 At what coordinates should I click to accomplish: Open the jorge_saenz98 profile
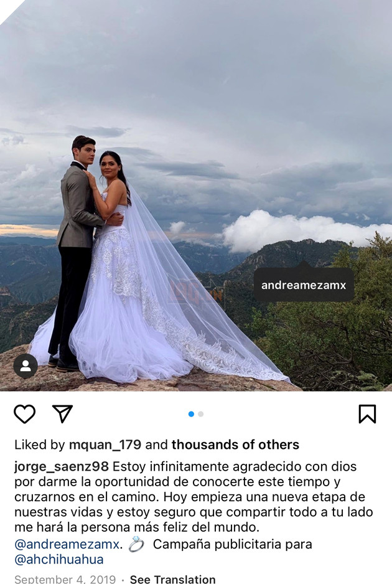click(x=62, y=466)
